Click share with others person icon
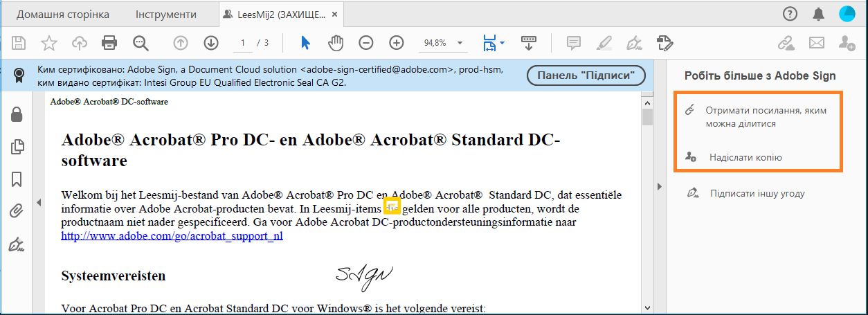 847,43
